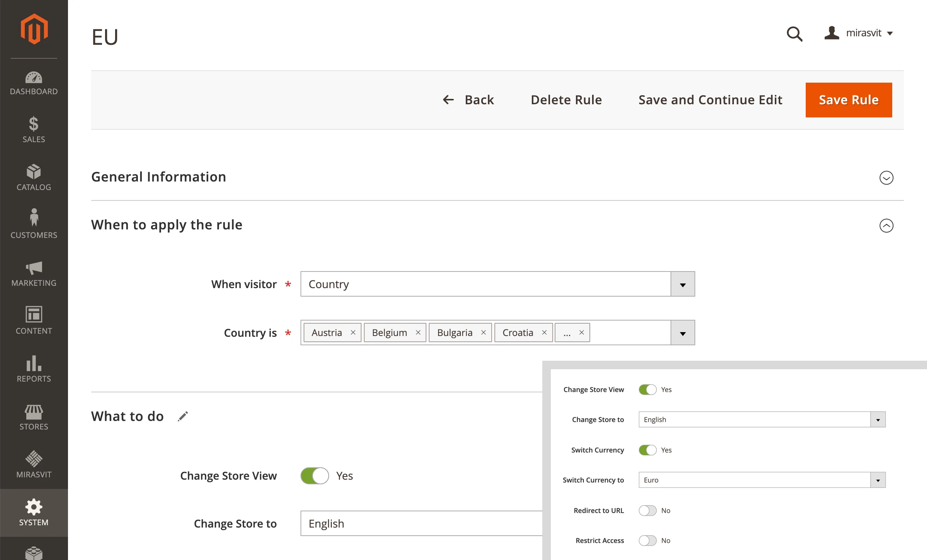Expand the General Information section
Screen dimensions: 927x560
point(887,178)
